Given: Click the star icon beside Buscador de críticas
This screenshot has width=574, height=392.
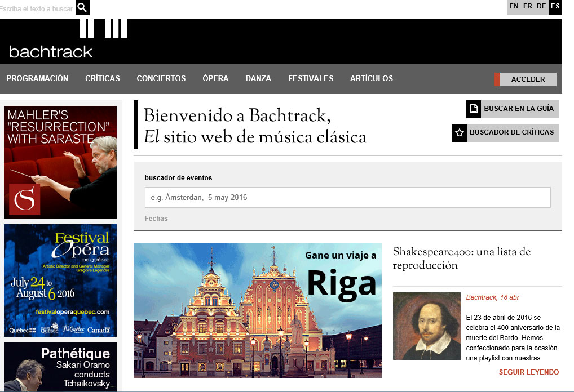Looking at the screenshot, I should point(460,133).
